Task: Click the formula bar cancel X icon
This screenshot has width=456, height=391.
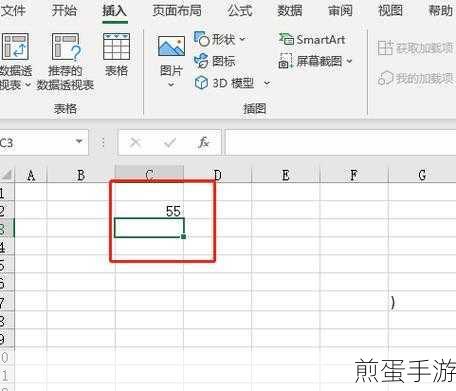Action: point(135,143)
